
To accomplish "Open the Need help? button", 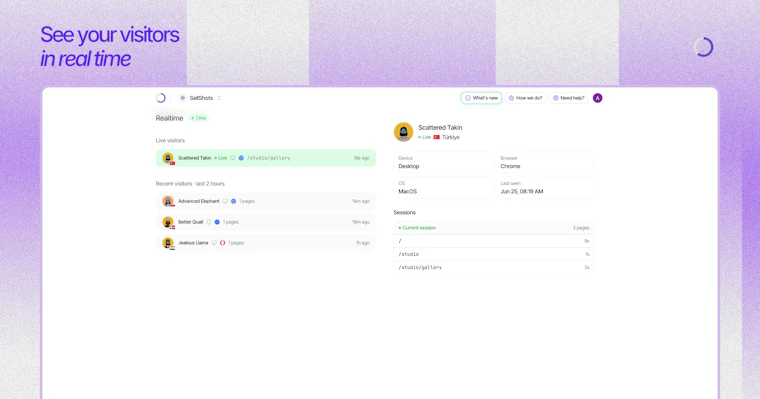I will [x=569, y=98].
